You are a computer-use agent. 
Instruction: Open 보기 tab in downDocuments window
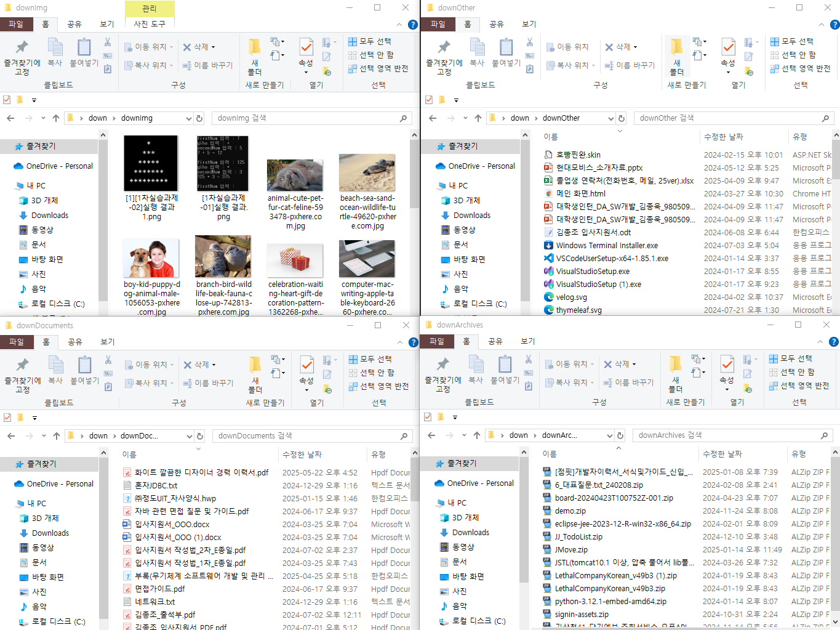point(108,342)
